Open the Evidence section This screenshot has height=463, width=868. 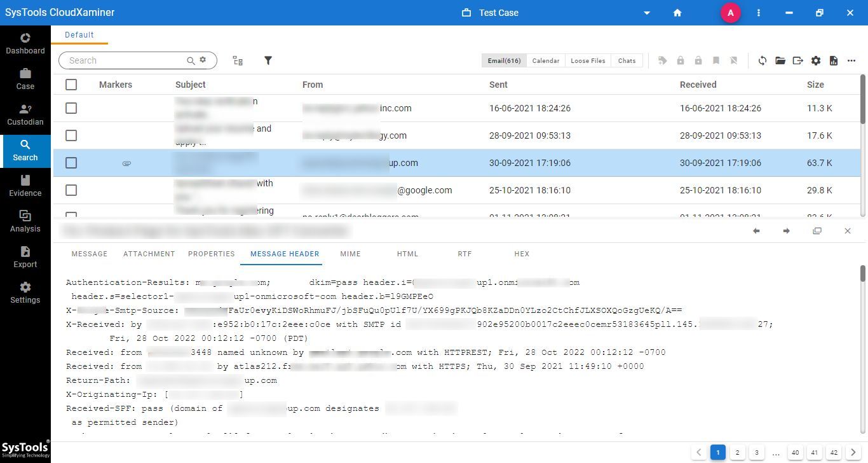coord(25,186)
